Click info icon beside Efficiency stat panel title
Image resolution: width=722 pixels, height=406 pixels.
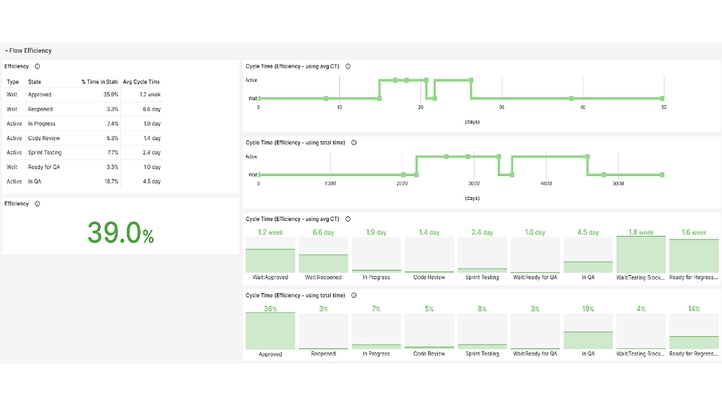pos(37,203)
